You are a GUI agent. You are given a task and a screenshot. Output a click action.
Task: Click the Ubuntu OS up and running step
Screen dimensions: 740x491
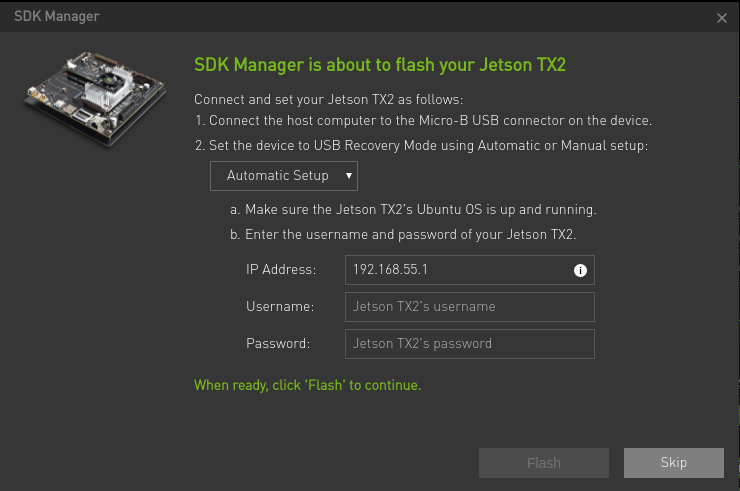coord(413,210)
